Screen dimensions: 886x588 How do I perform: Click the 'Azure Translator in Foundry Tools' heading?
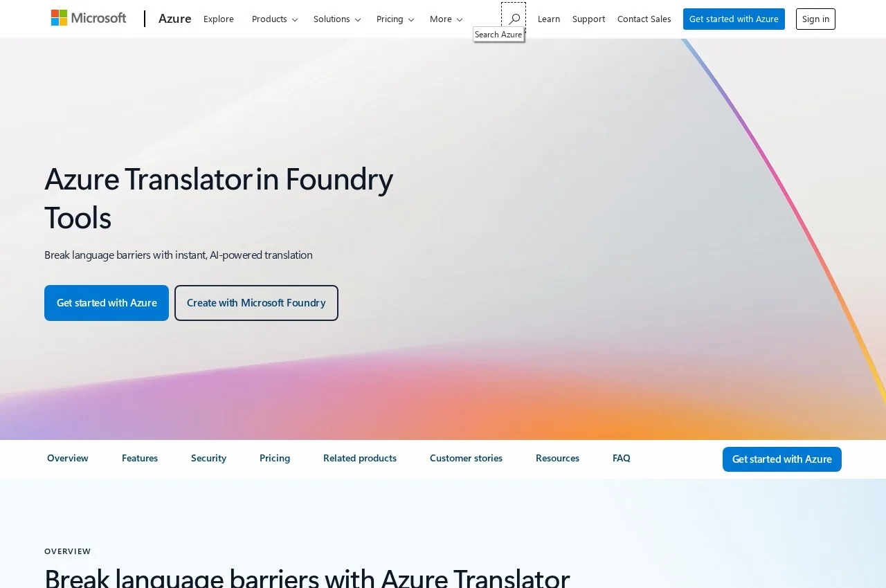tap(219, 198)
